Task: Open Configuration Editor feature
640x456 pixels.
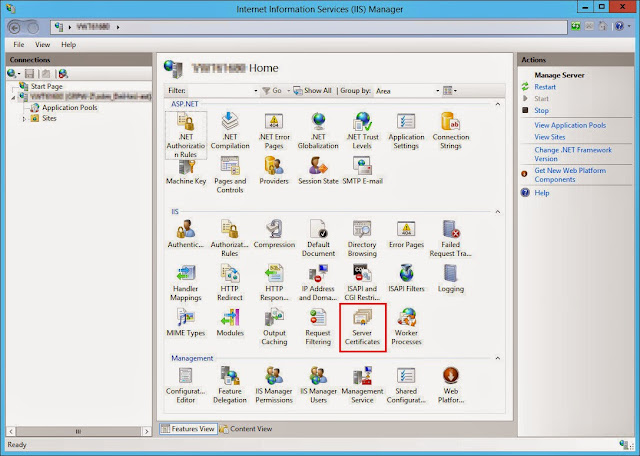Action: point(186,385)
